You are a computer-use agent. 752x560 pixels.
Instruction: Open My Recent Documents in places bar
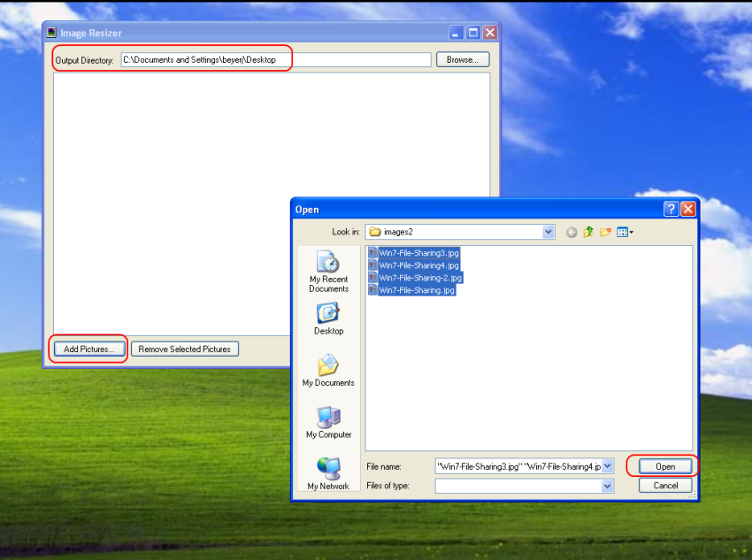tap(328, 272)
